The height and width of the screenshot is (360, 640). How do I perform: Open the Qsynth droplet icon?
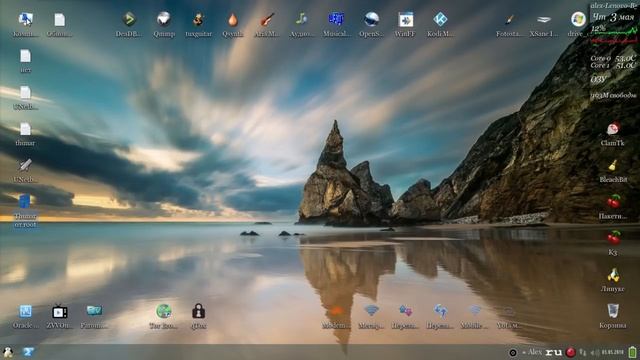(233, 19)
